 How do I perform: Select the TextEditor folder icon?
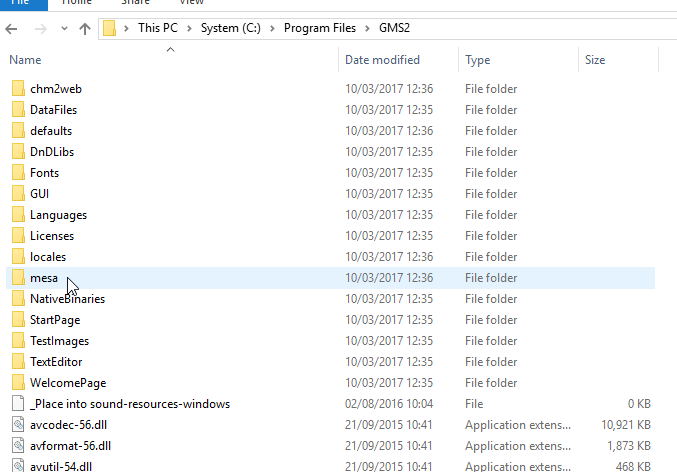pos(18,362)
